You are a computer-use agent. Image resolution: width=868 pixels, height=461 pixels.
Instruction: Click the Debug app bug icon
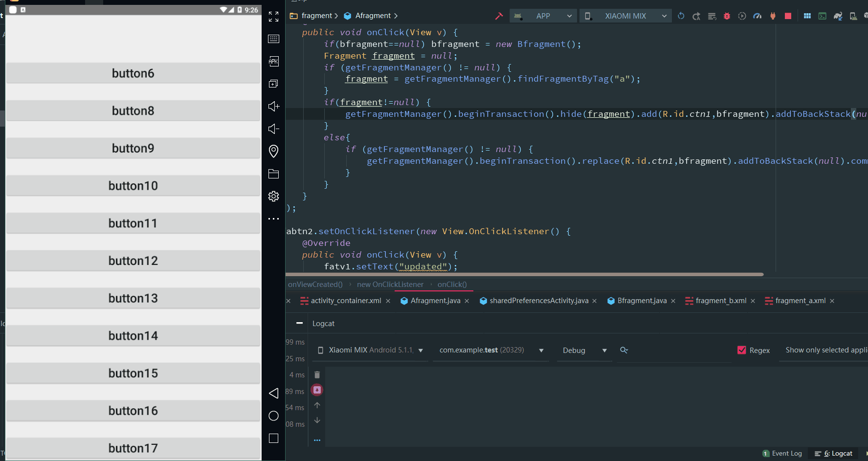(727, 16)
